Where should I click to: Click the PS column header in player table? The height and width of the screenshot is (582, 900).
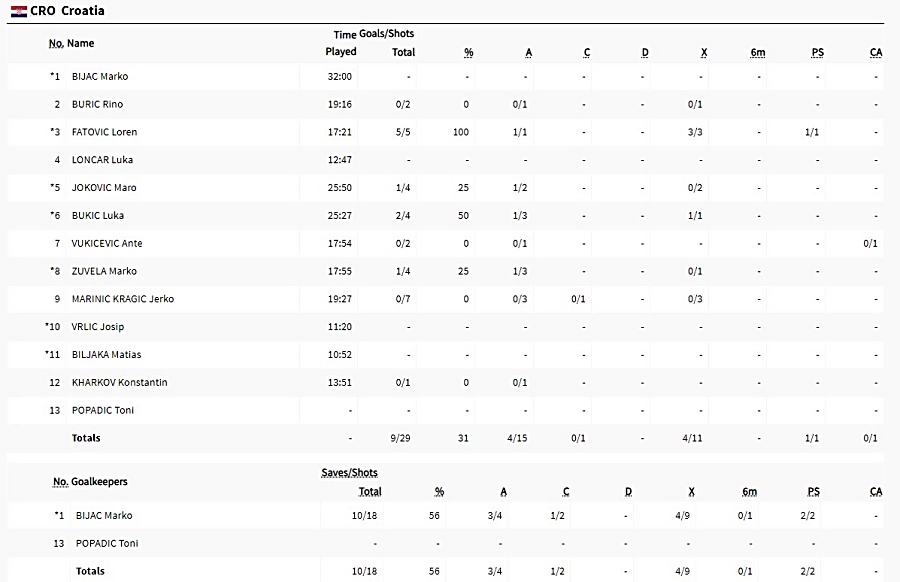point(817,52)
